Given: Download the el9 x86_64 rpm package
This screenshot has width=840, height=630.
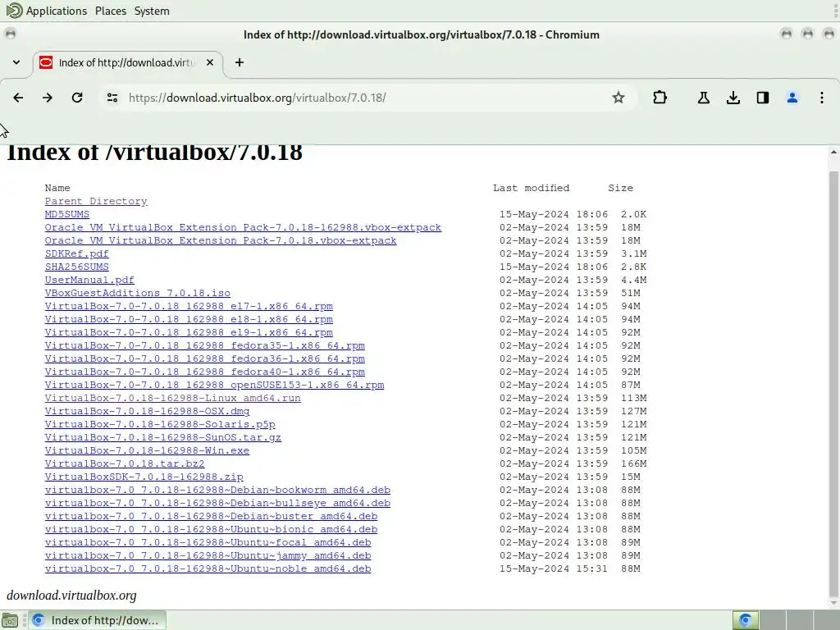Looking at the screenshot, I should point(189,333).
